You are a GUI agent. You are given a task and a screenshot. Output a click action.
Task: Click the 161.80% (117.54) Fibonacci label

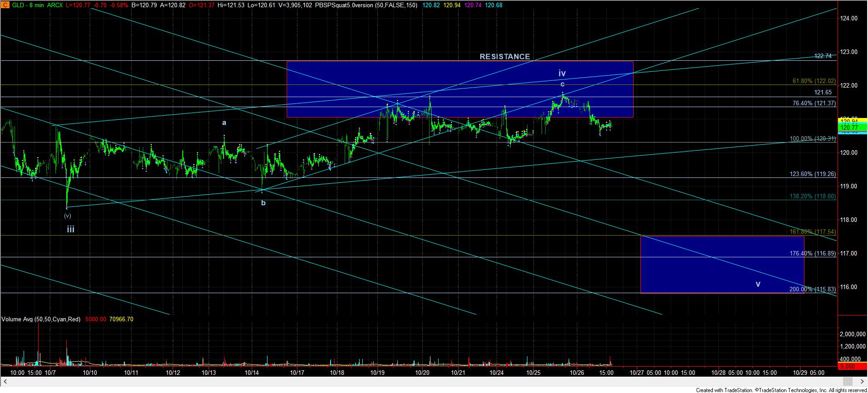[x=813, y=232]
